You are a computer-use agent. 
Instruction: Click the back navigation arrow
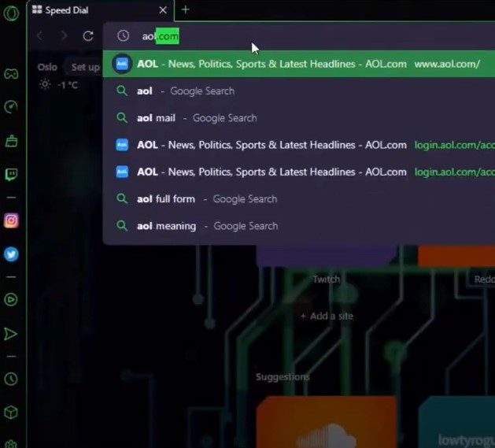point(40,35)
